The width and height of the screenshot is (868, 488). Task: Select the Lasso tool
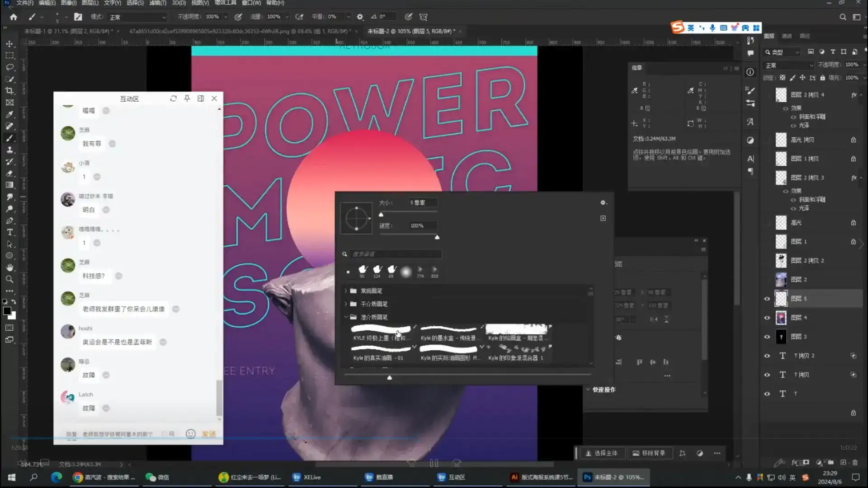coord(9,67)
